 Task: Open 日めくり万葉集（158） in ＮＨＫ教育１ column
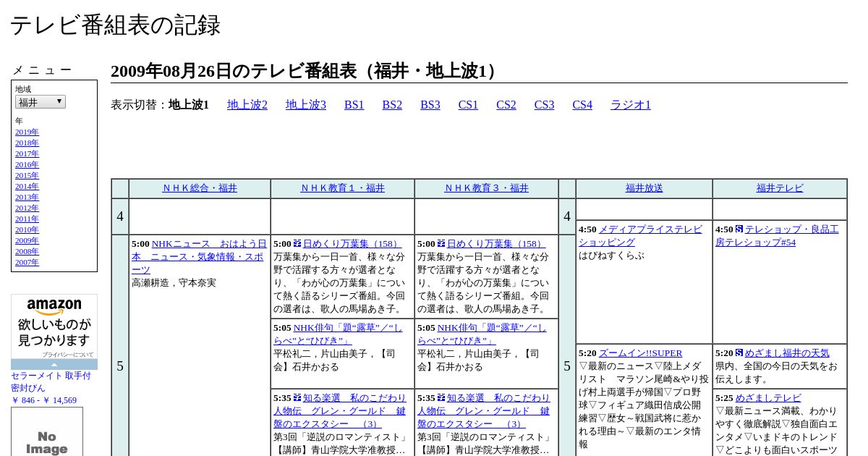click(352, 244)
